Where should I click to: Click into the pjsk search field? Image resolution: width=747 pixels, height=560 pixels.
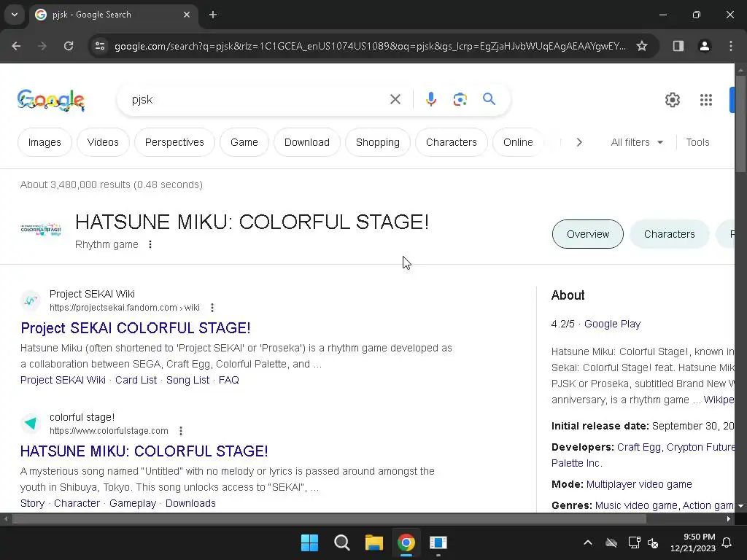tap(258, 99)
